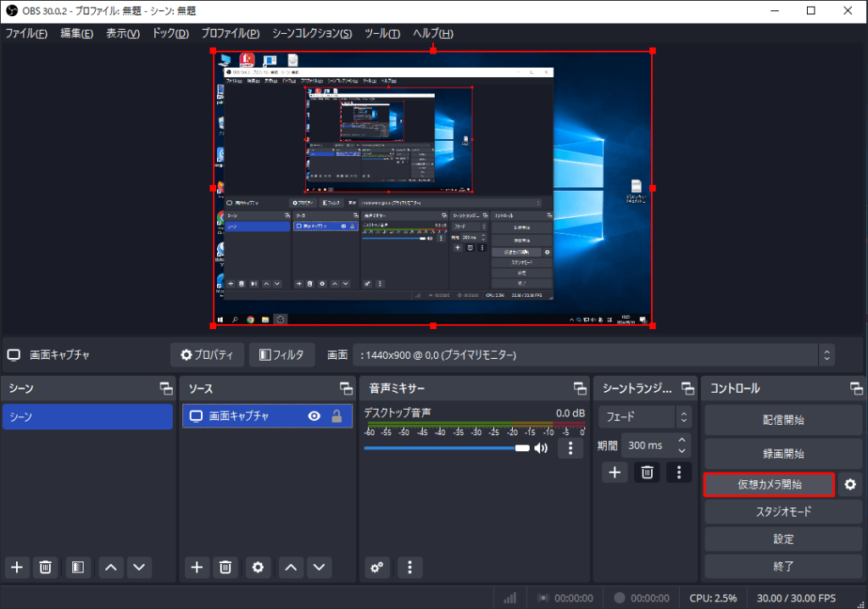
Task: Mute desktop audio via speaker icon
Action: tap(541, 448)
